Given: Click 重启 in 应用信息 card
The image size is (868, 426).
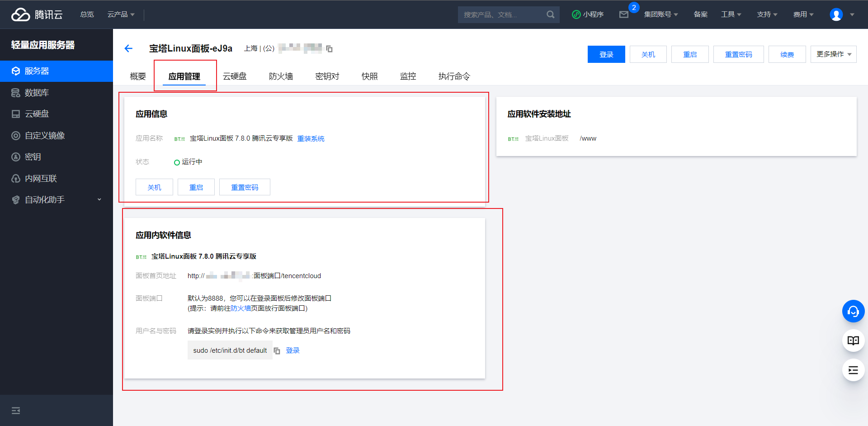Looking at the screenshot, I should click(196, 187).
